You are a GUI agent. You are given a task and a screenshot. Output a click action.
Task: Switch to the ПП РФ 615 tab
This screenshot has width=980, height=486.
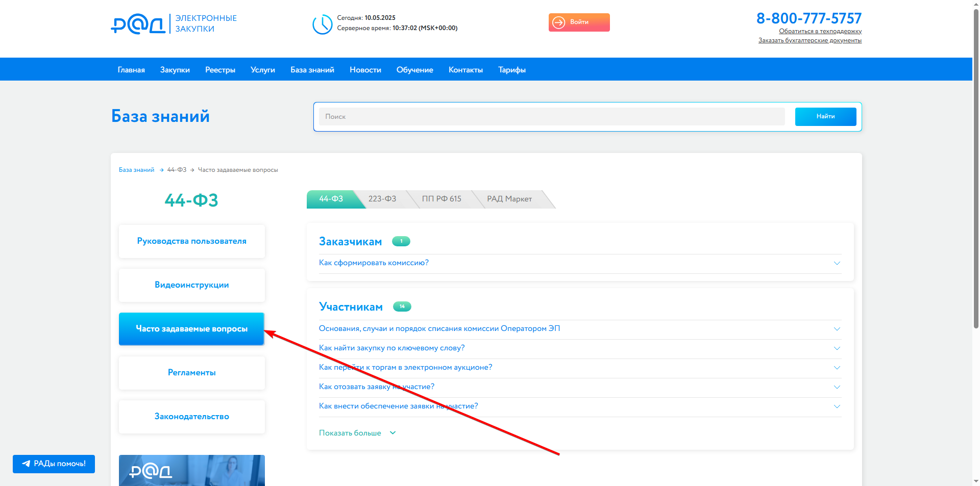[x=442, y=199]
